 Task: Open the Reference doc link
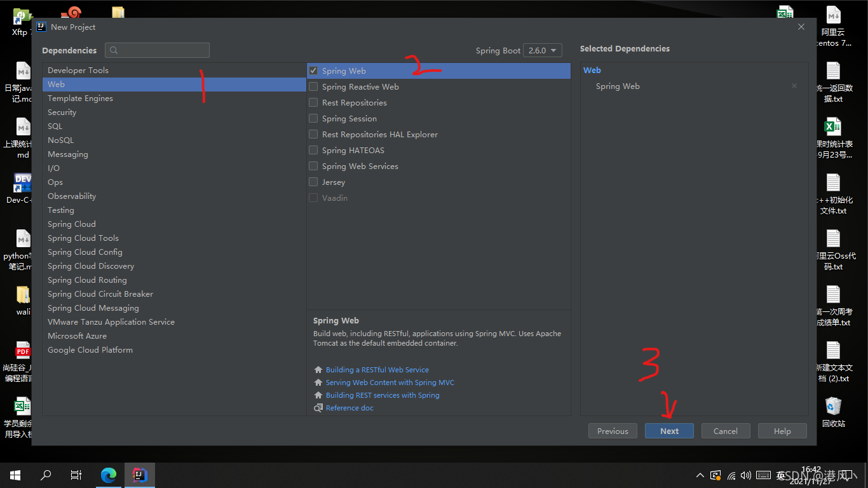click(349, 407)
